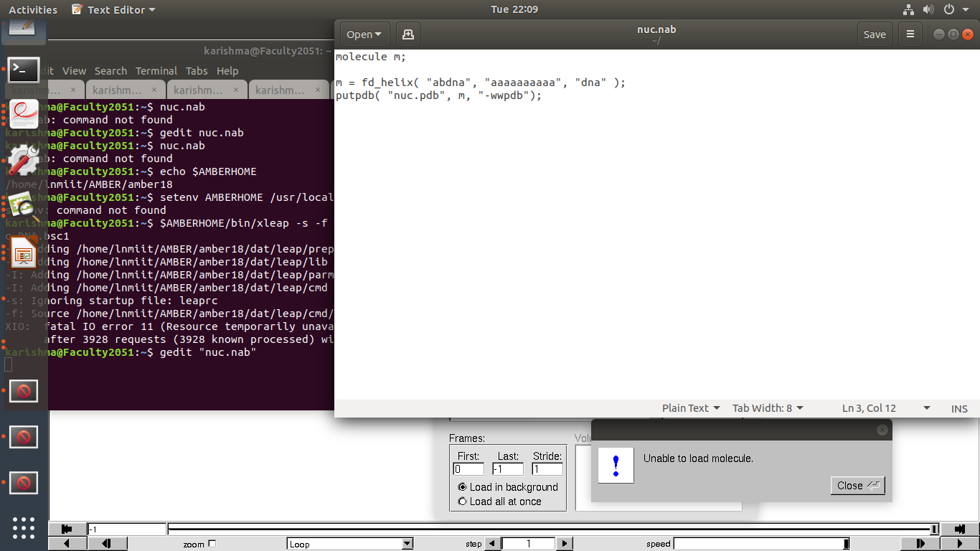Open the volume icon in system tray

tap(928, 10)
